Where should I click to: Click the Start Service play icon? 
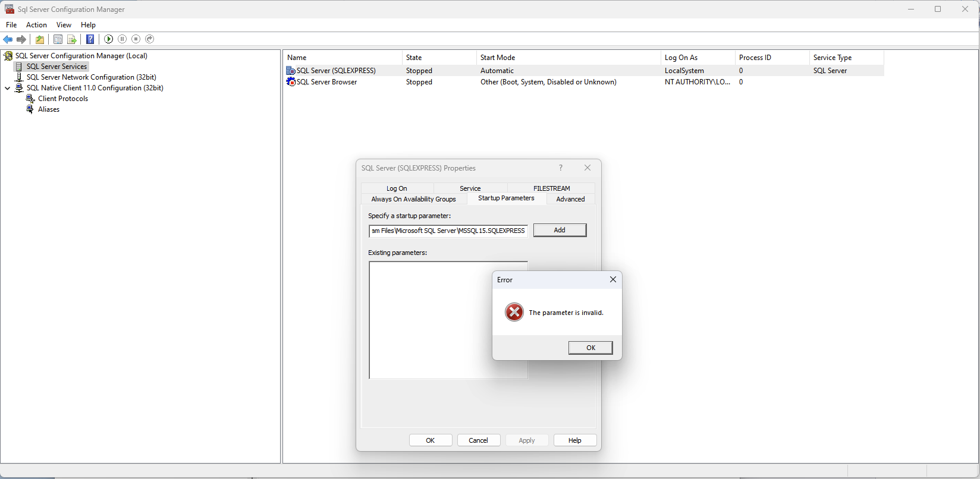tap(109, 39)
